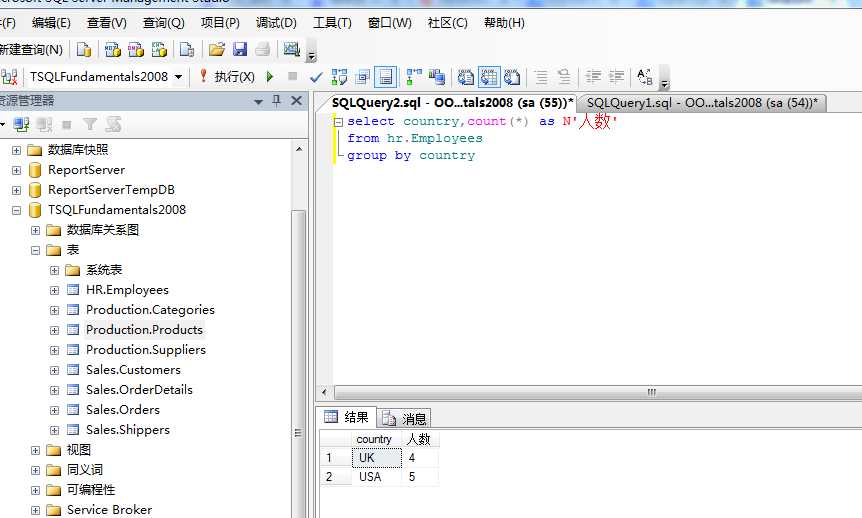
Task: Open the TSQLFundamentals2008 database dropdown
Action: point(178,77)
